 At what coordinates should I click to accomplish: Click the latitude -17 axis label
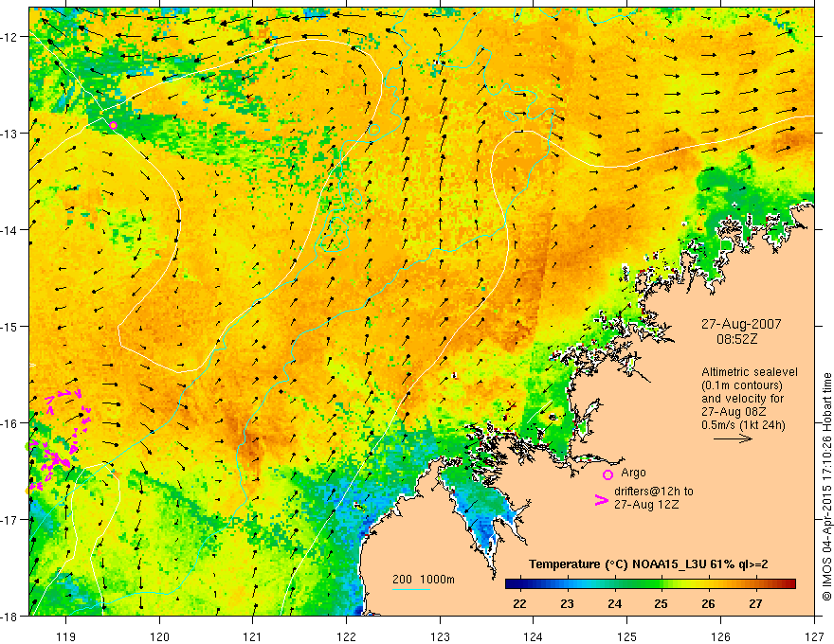[x=10, y=520]
